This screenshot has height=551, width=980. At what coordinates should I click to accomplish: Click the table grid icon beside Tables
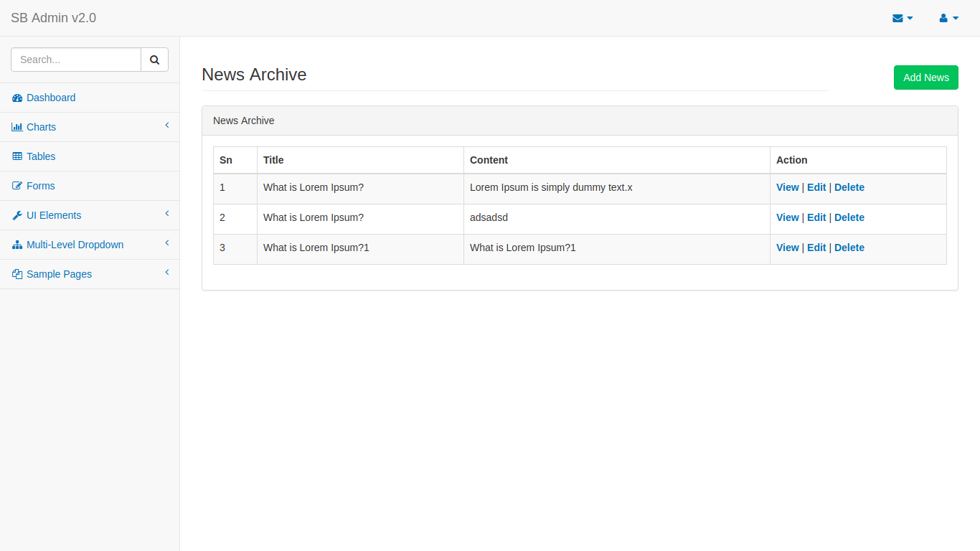[17, 156]
